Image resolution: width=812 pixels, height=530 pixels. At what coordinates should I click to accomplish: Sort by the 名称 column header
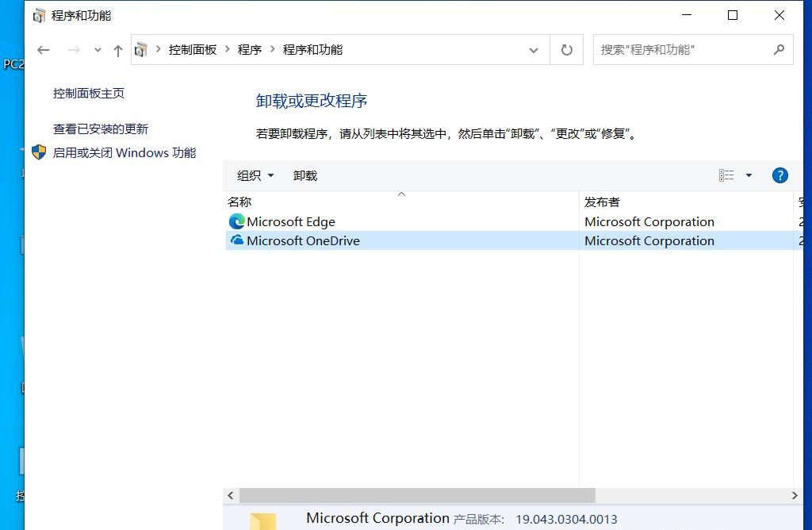[x=401, y=202]
